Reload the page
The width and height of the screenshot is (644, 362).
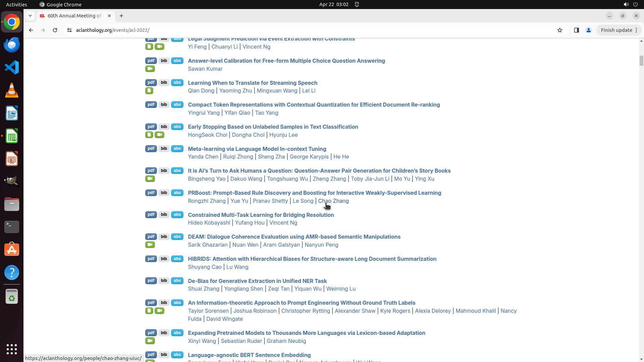55,30
